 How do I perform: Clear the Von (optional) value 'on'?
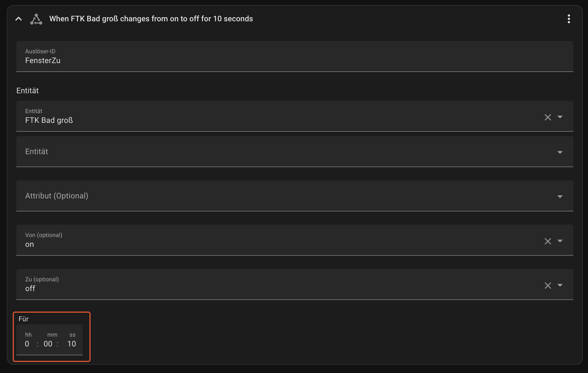(548, 241)
